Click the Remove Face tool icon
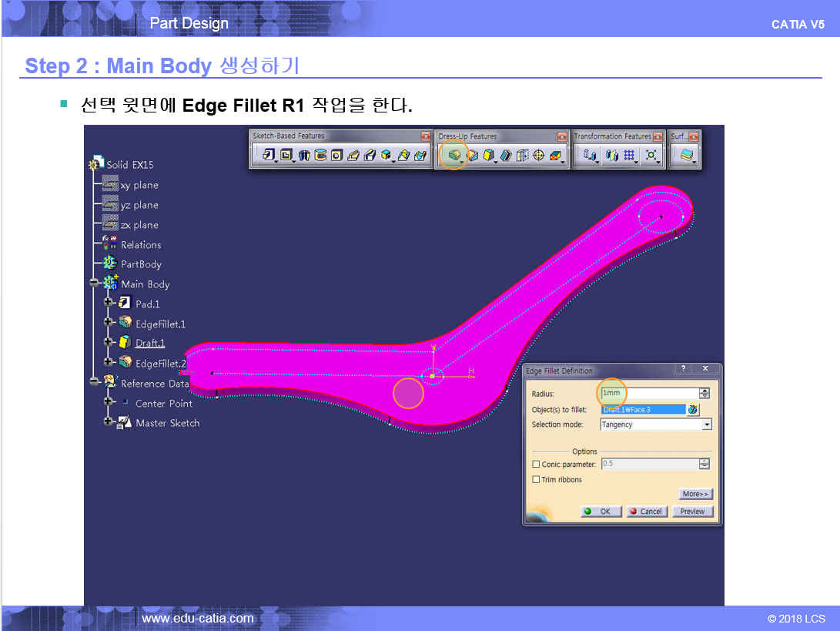Viewport: 840px width, 631px height. click(556, 156)
